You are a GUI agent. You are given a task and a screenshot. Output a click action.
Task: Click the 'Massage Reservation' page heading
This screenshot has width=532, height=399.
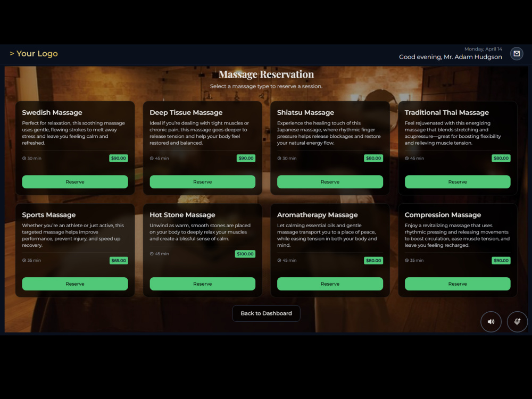pyautogui.click(x=267, y=74)
